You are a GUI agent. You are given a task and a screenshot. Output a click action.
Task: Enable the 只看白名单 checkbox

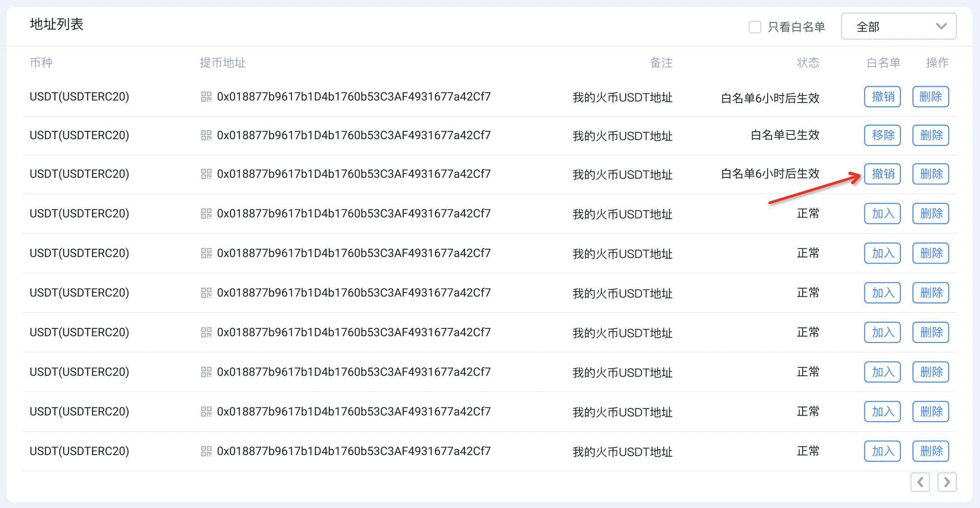[x=755, y=27]
